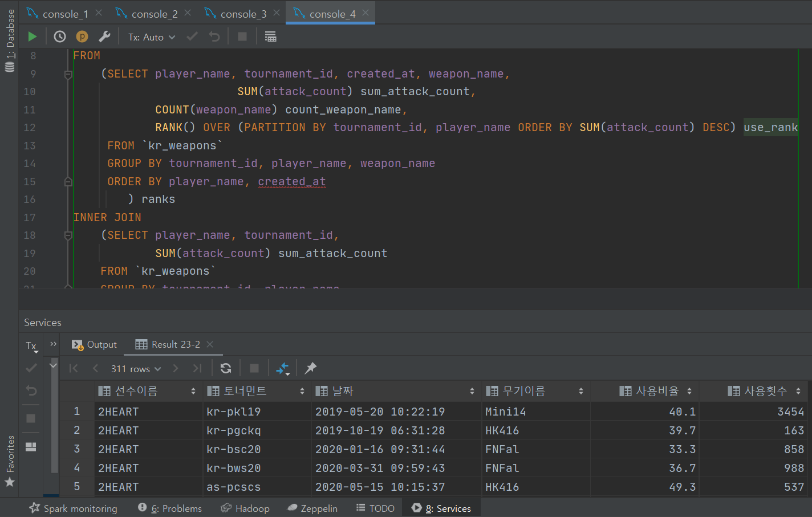Click the Services side commit checkmark

pos(31,368)
